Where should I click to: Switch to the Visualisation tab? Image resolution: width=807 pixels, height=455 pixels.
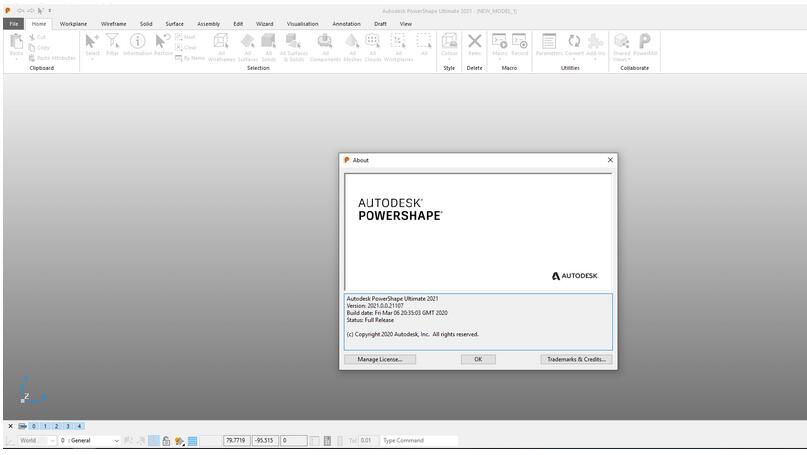(x=303, y=24)
